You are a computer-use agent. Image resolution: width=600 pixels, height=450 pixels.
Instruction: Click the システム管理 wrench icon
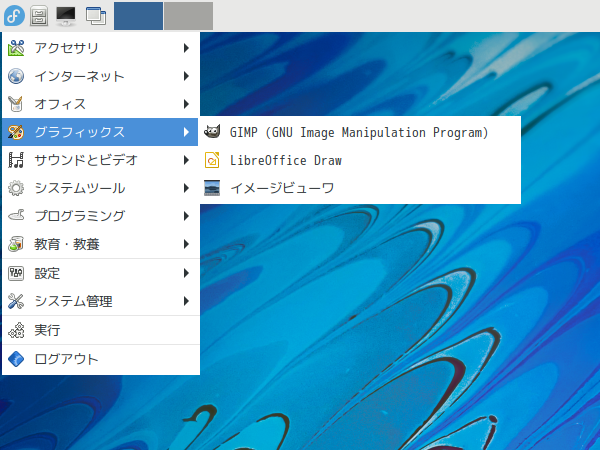point(16,301)
